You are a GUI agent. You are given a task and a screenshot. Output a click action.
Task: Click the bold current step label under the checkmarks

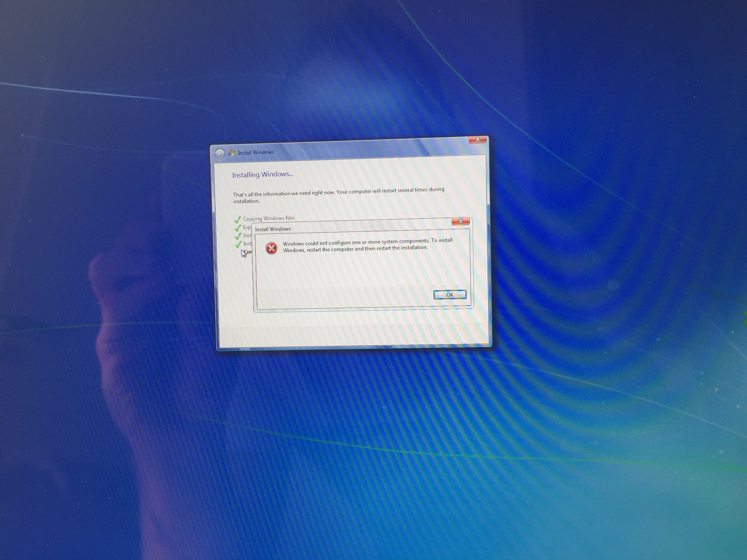(248, 252)
